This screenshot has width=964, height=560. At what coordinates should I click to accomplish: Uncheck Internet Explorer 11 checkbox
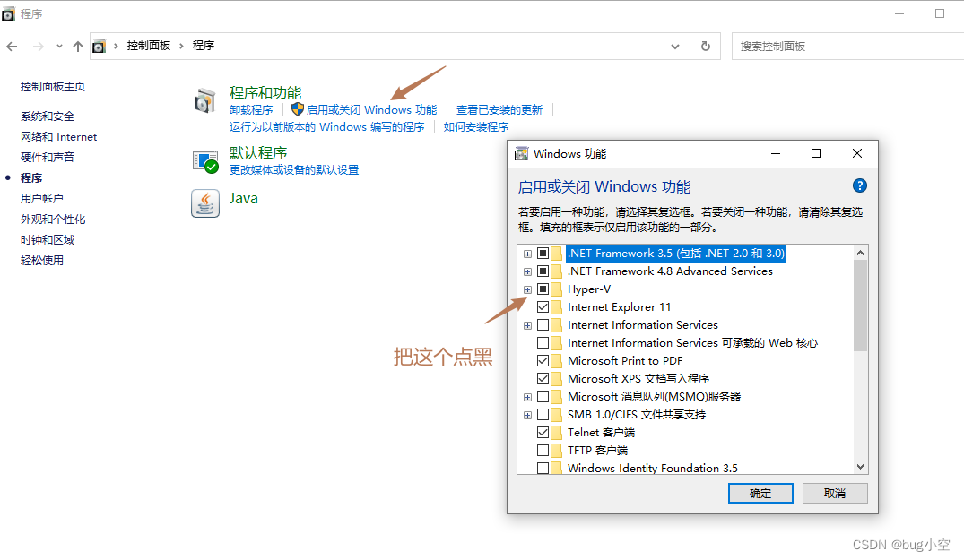(543, 306)
